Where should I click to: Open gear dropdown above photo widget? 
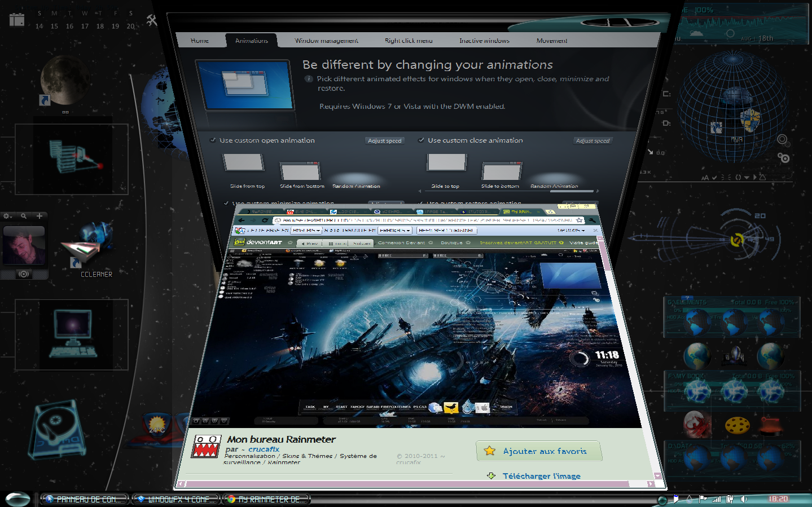click(7, 216)
